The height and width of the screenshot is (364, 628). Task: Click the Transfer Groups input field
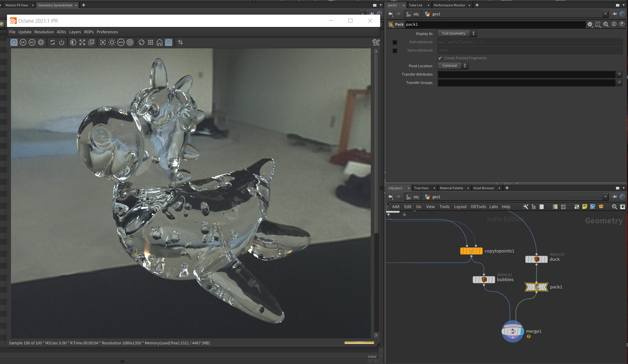[x=526, y=83]
